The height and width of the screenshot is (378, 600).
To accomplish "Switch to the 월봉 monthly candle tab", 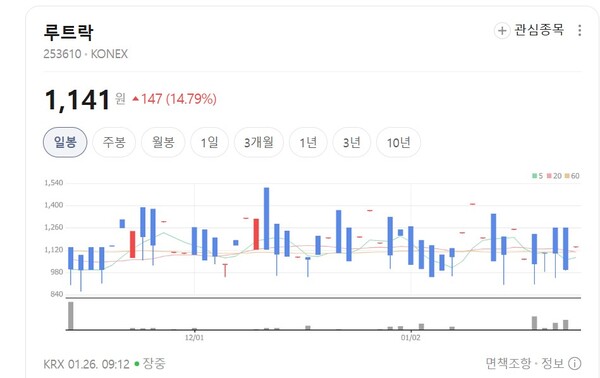I will pos(163,142).
